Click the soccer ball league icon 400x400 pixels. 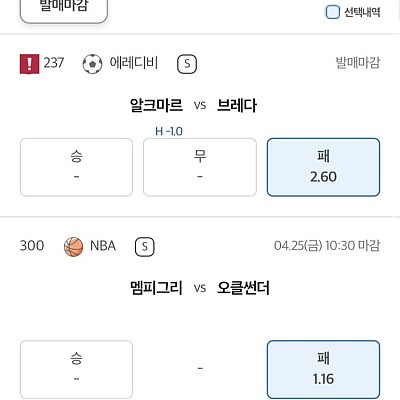[x=92, y=64]
